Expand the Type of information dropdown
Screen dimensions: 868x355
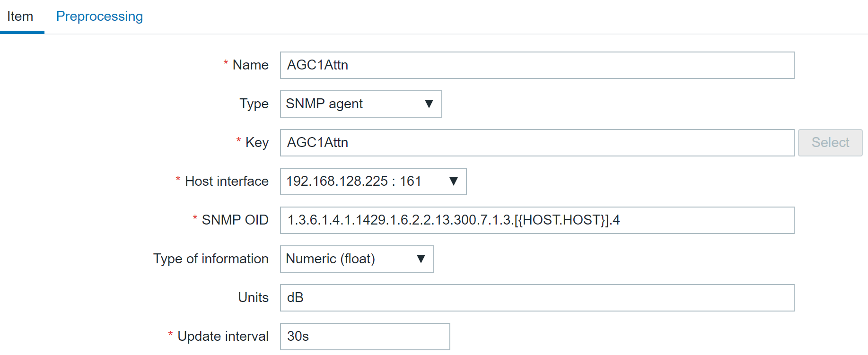(x=357, y=259)
